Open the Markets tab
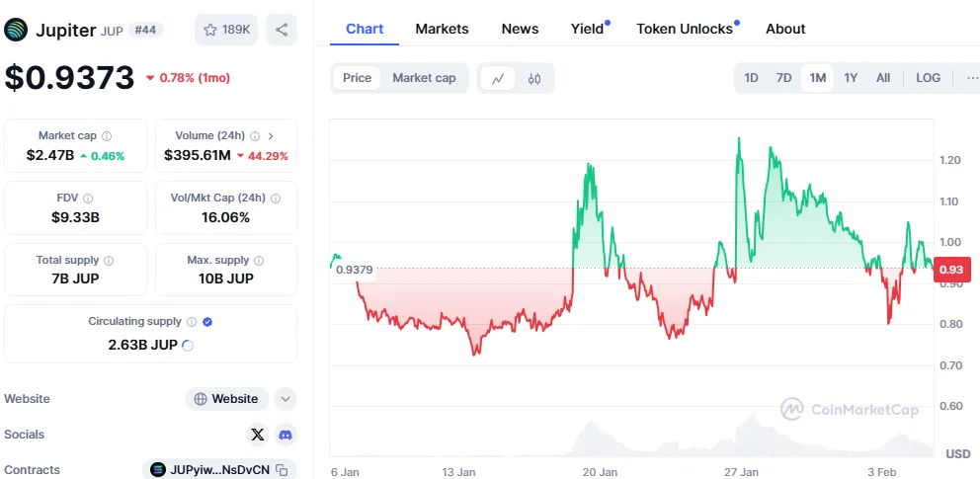The image size is (980, 479). click(442, 29)
